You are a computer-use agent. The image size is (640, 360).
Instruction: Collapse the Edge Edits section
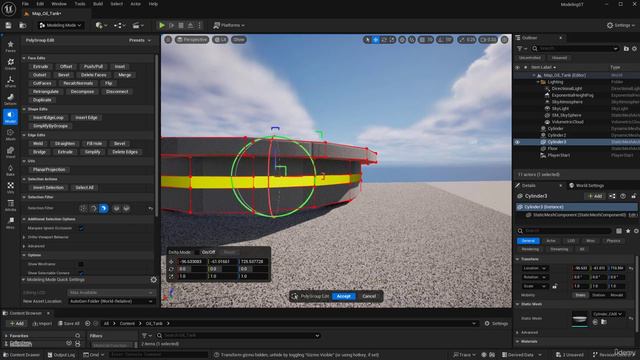24,135
